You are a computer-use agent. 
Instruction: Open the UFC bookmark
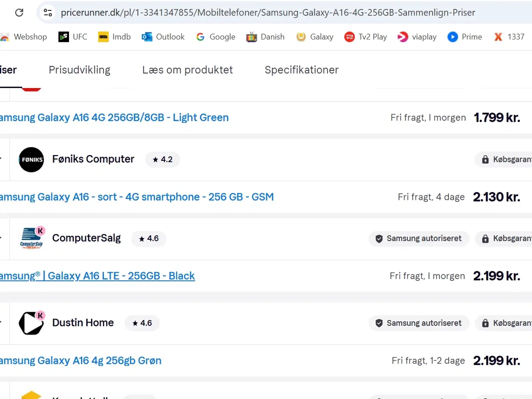[x=73, y=37]
